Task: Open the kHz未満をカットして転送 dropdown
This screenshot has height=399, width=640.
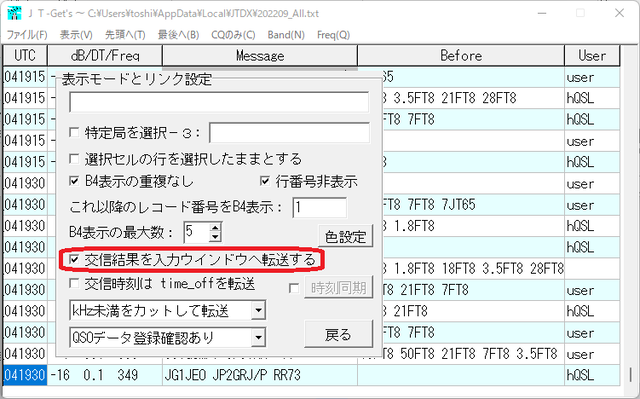Action: [258, 311]
